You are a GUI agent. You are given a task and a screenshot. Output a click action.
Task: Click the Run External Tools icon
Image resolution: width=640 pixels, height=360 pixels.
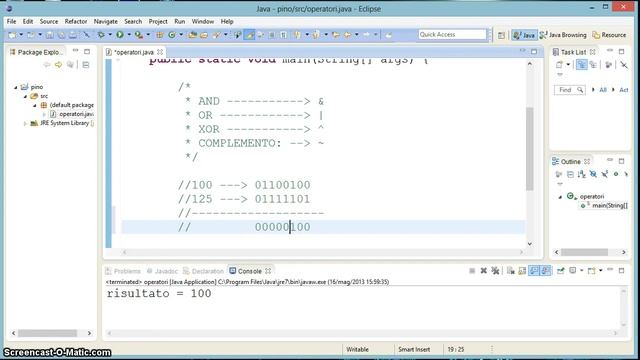[x=139, y=35]
